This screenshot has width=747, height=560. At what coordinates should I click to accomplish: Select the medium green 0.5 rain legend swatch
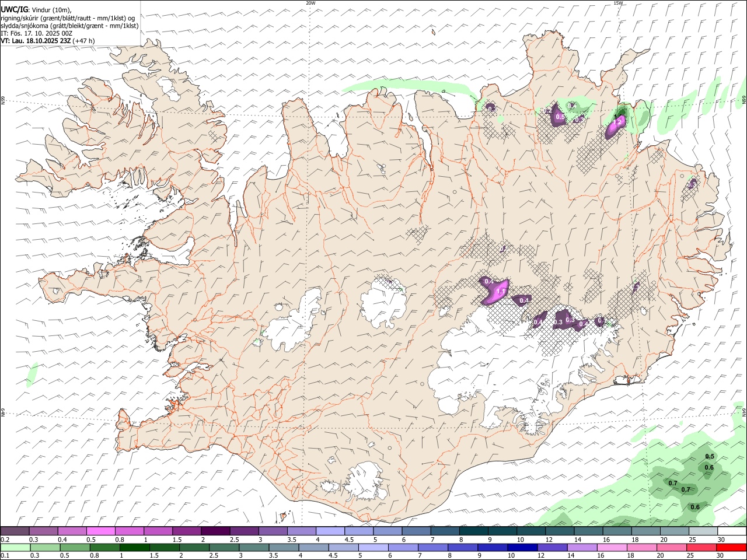pos(75,547)
